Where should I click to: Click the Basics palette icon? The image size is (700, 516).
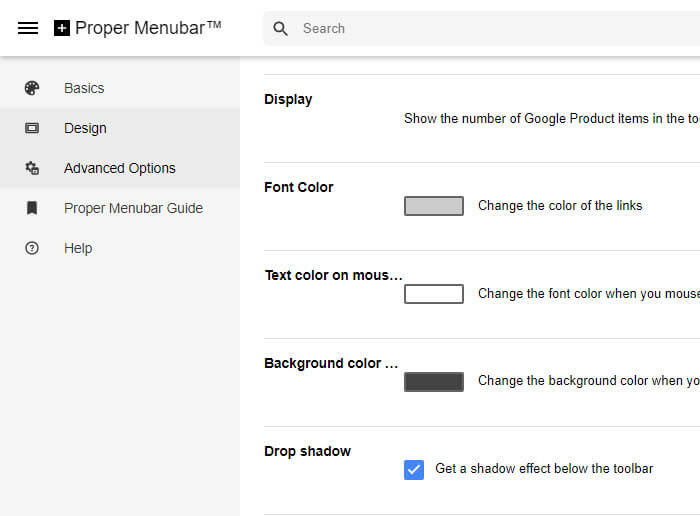click(x=32, y=88)
